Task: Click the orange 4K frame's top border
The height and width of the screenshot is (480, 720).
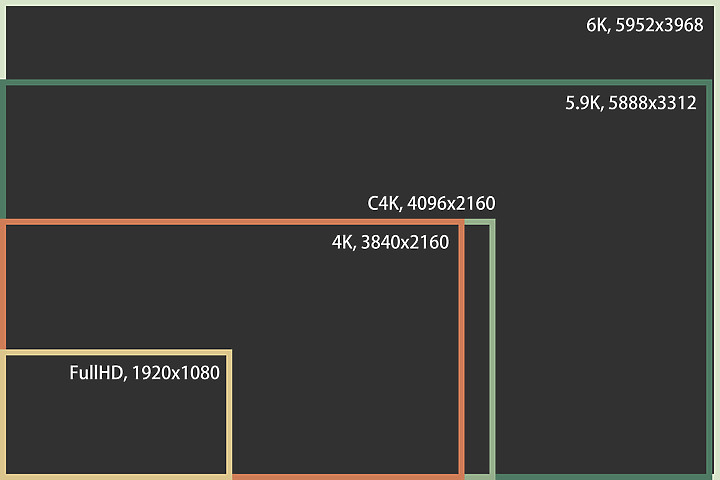Action: coord(232,222)
